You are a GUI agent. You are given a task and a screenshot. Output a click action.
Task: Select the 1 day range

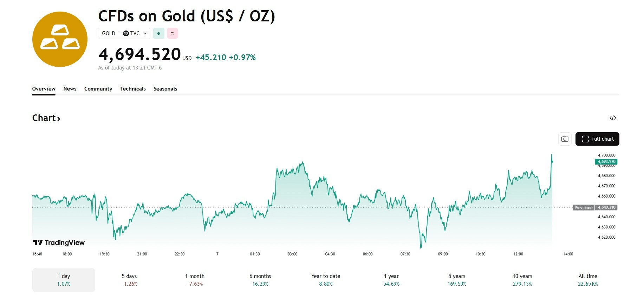[x=64, y=280]
